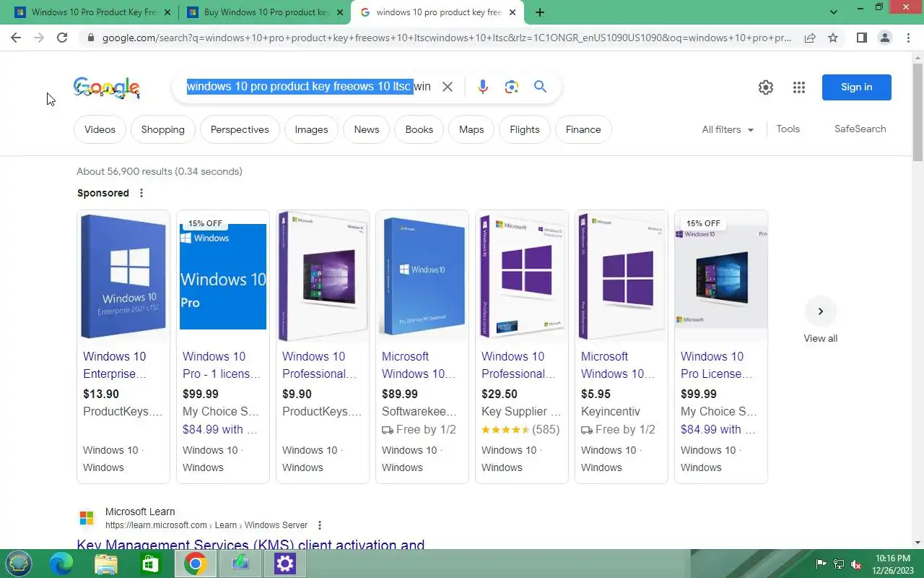Open Windows 10 Pro License $99.99 listing
924x578 pixels.
click(718, 365)
